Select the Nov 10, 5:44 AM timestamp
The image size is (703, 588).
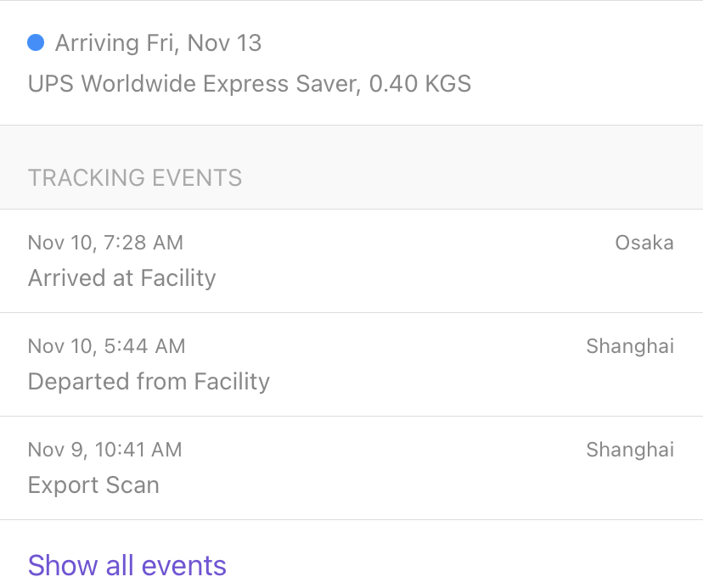(106, 346)
